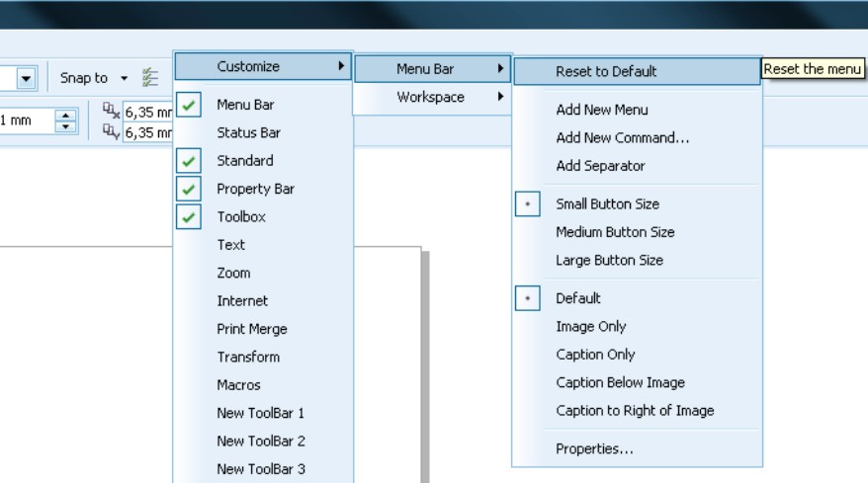Enable the Text toolbar
868x483 pixels.
[x=264, y=245]
